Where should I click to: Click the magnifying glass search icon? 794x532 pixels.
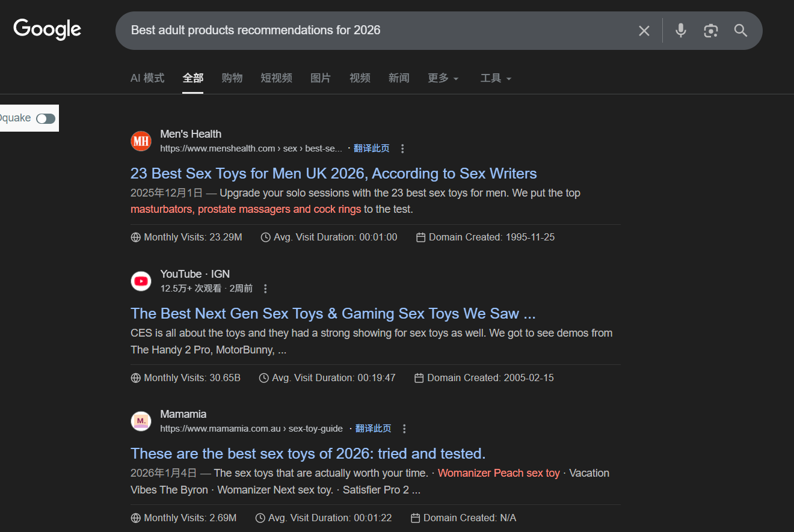pyautogui.click(x=740, y=31)
